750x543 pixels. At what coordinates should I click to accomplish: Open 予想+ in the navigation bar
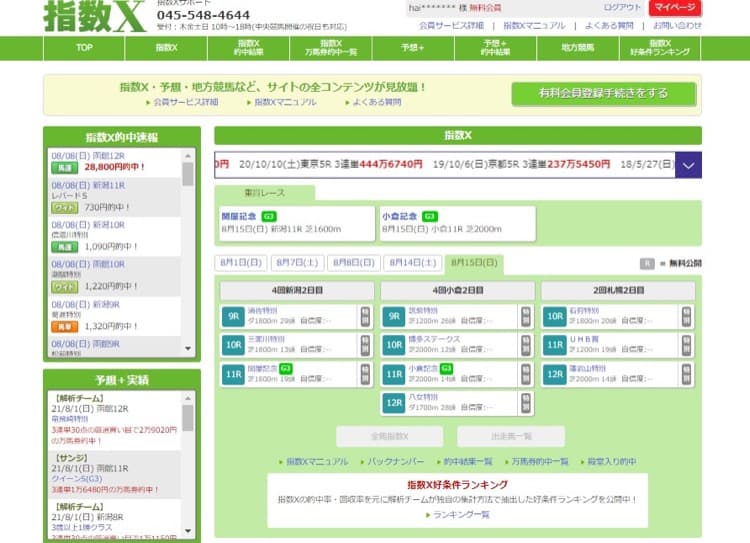(413, 48)
